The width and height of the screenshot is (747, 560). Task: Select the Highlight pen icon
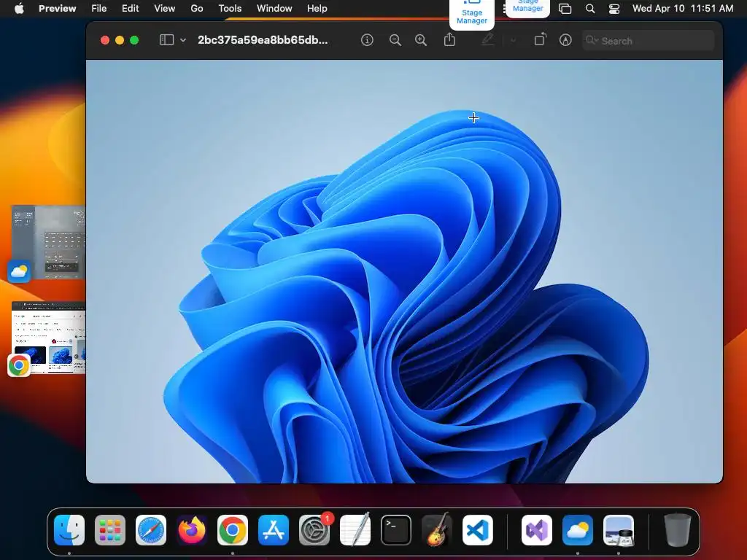(x=487, y=40)
